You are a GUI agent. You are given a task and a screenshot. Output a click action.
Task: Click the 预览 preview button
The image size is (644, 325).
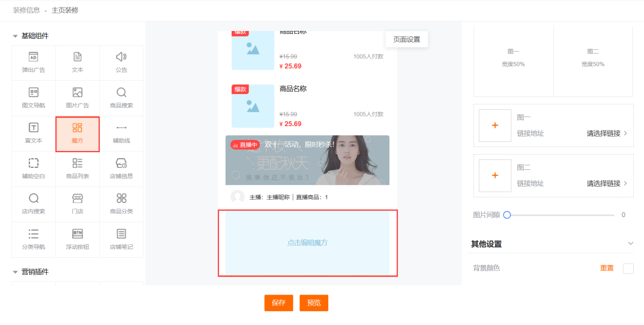pos(314,303)
